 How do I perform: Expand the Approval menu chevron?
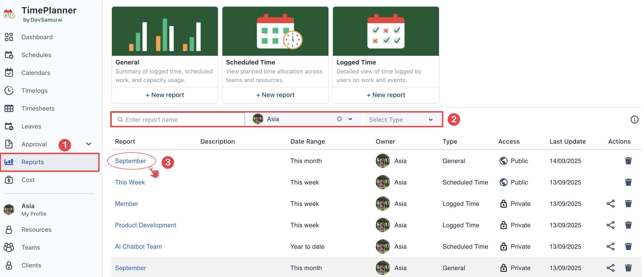[88, 144]
